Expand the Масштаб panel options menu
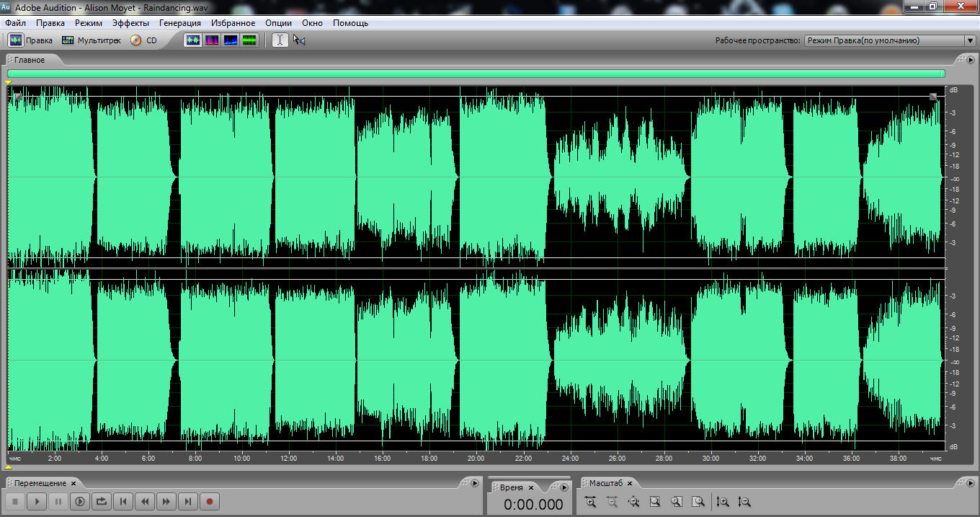The width and height of the screenshot is (980, 517). tap(970, 483)
